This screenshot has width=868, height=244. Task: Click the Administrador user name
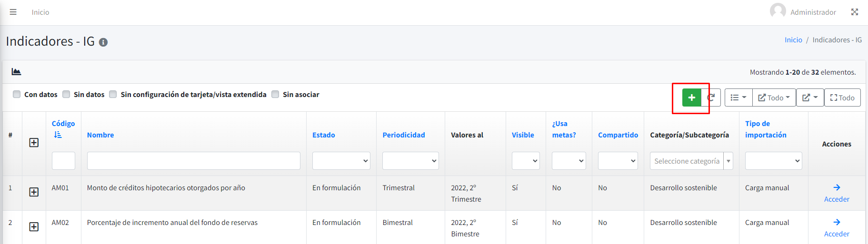(813, 12)
